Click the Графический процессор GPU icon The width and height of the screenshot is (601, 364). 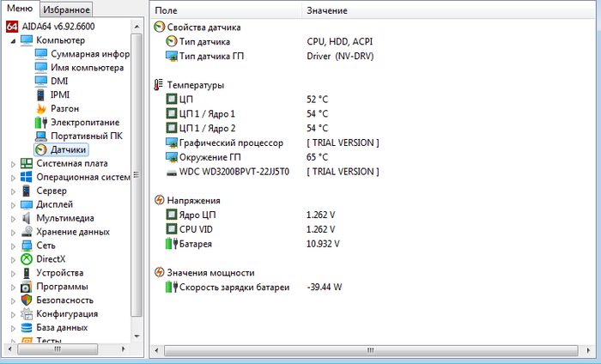point(172,143)
